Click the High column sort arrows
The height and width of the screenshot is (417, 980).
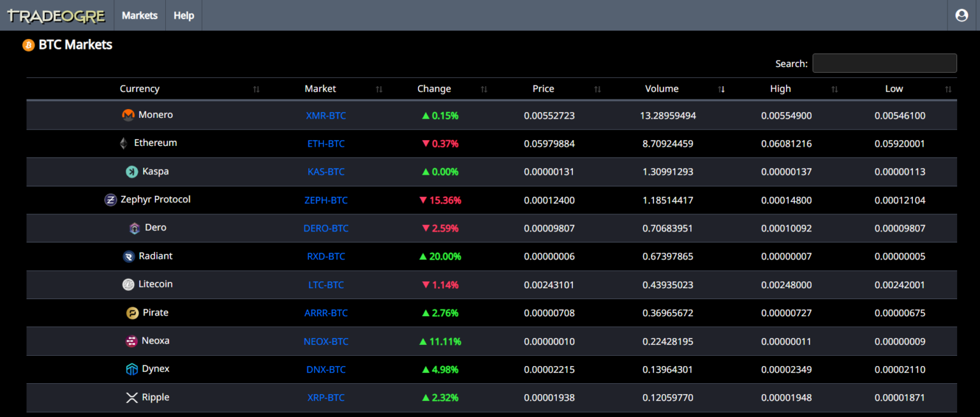click(x=835, y=89)
